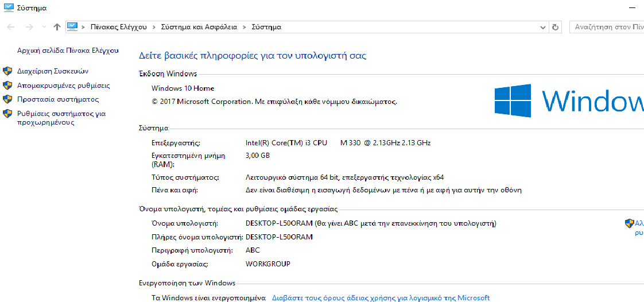
Task: Click shield icon beside Διαχείριση Συσκευών
Action: pyautogui.click(x=7, y=71)
